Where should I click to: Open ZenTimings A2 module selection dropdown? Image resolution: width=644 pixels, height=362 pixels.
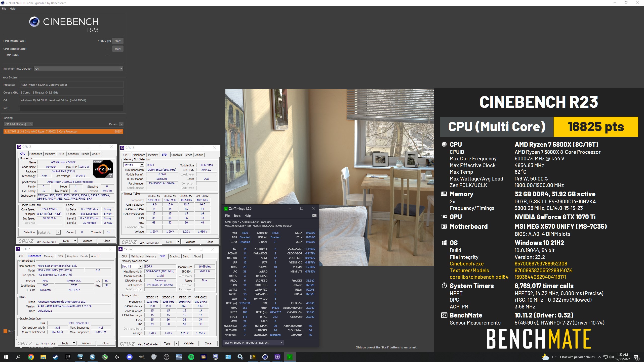253,343
